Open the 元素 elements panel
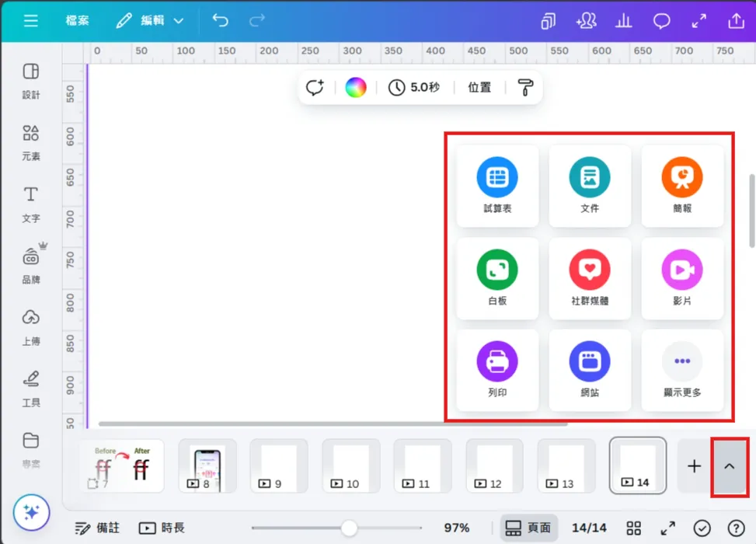 tap(31, 143)
